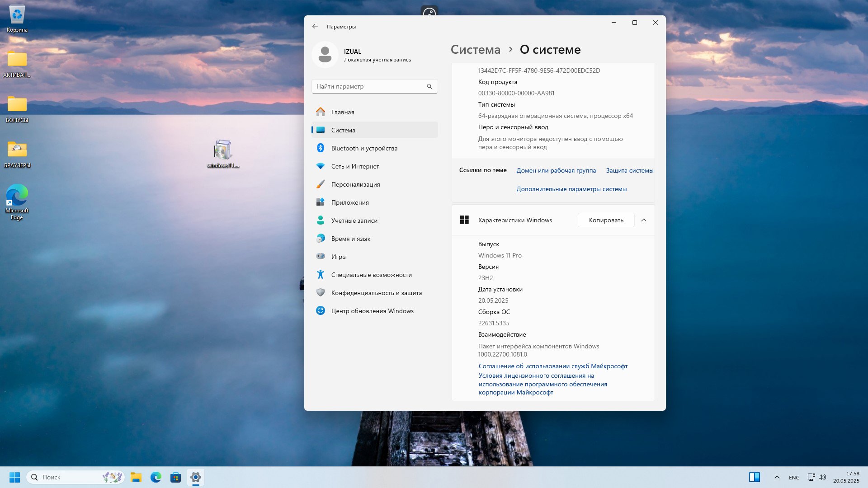This screenshot has width=868, height=488.
Task: Switch input language ENG
Action: pos(794,477)
